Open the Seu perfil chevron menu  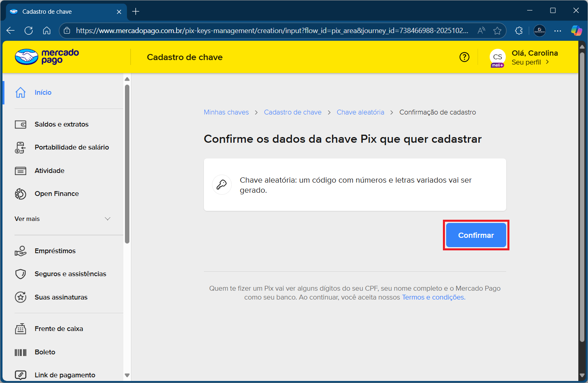coord(547,62)
